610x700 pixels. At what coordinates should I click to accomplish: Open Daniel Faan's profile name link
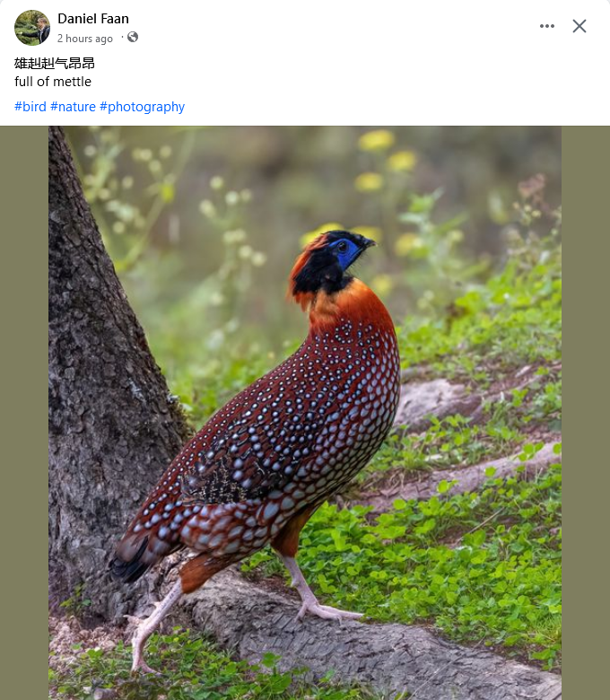click(x=93, y=19)
